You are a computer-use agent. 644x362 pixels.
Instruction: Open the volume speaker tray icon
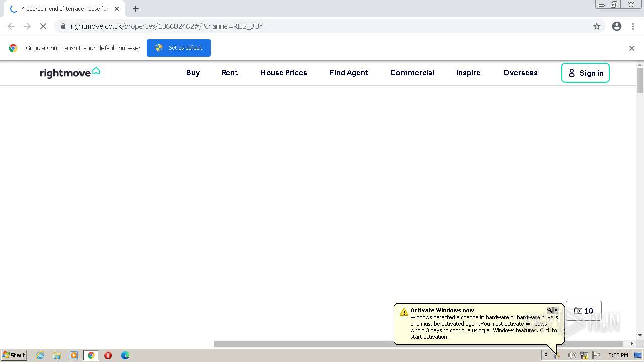click(x=572, y=355)
